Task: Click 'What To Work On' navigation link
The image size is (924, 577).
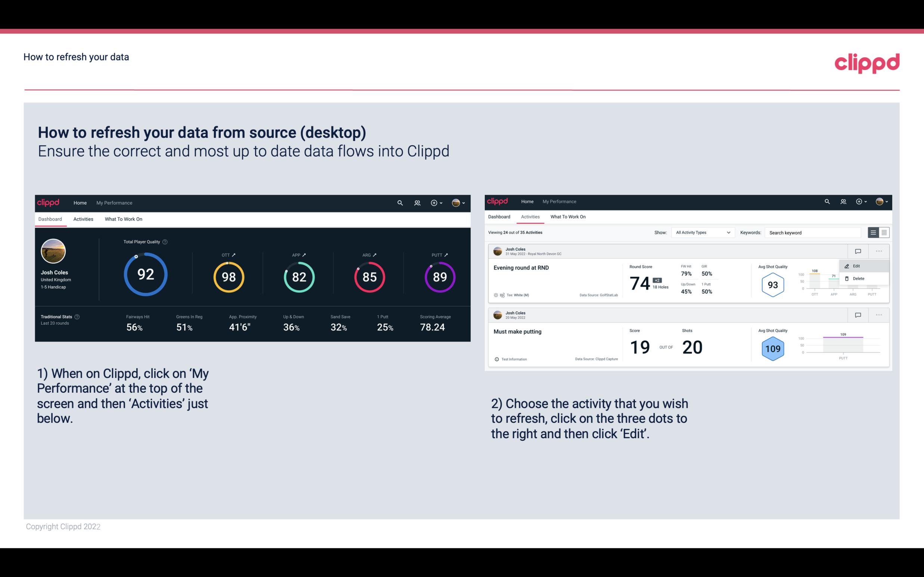Action: point(123,219)
